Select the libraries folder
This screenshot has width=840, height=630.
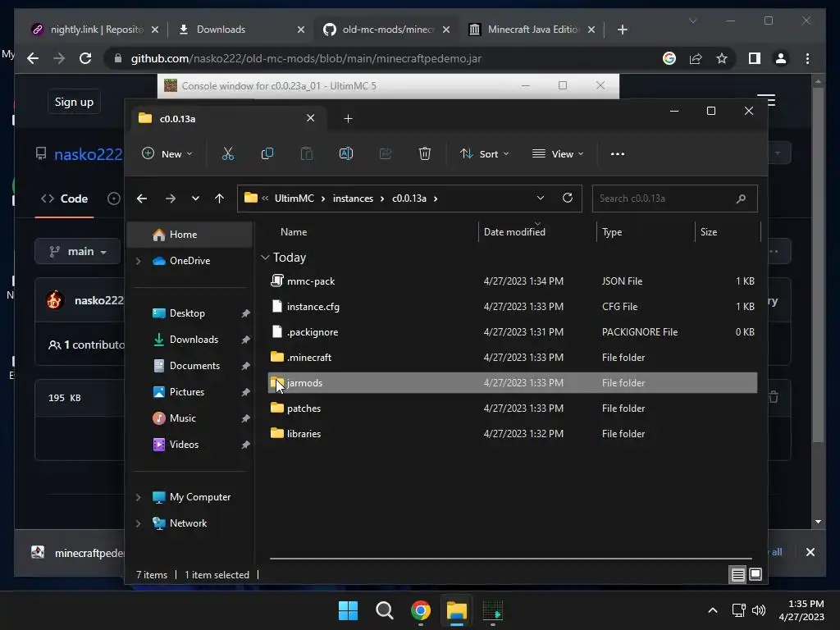click(x=512, y=433)
